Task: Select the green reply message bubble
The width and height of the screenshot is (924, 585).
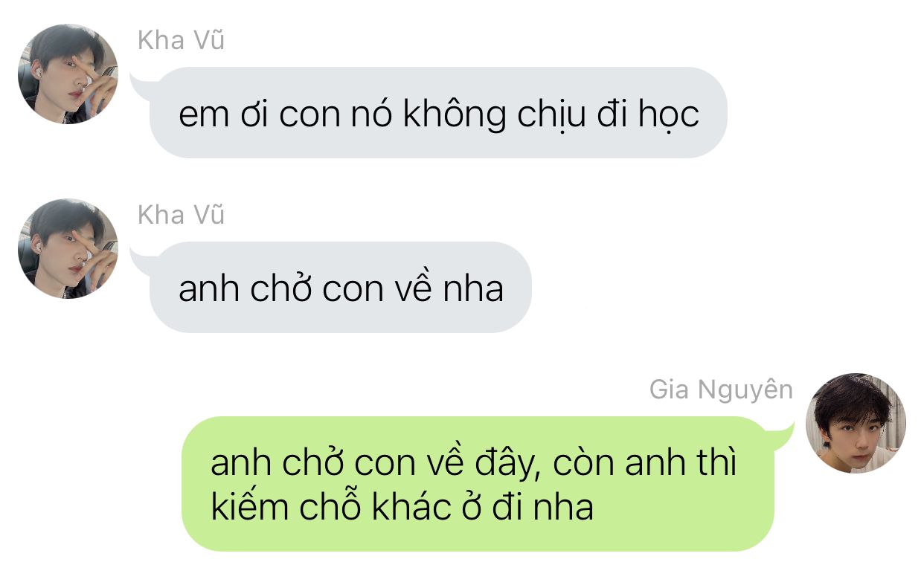Action: coord(478,484)
